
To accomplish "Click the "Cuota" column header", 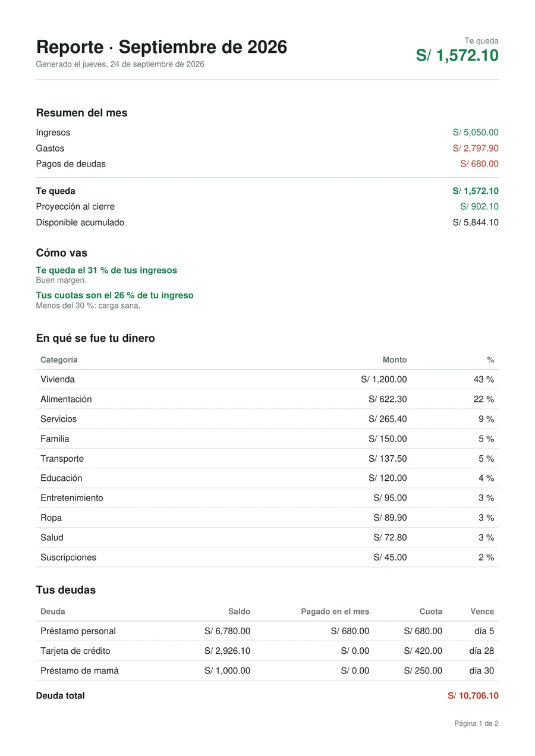I will (x=431, y=612).
